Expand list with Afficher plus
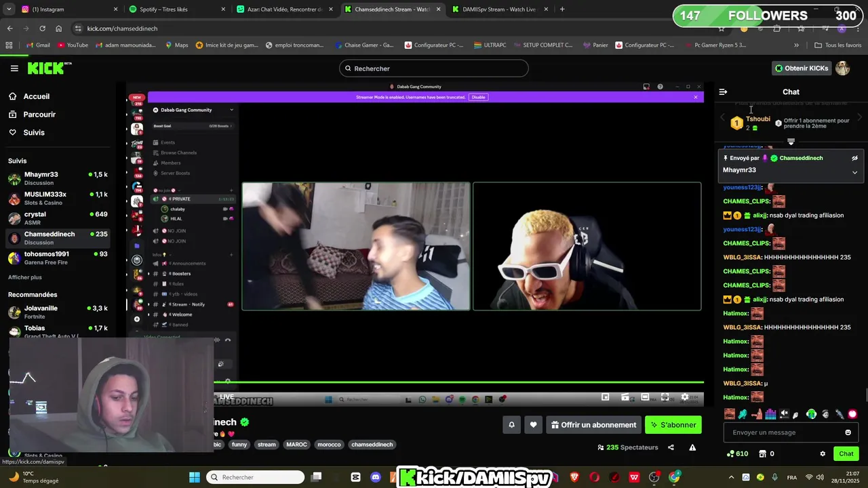This screenshot has width=868, height=488. pos(25,277)
